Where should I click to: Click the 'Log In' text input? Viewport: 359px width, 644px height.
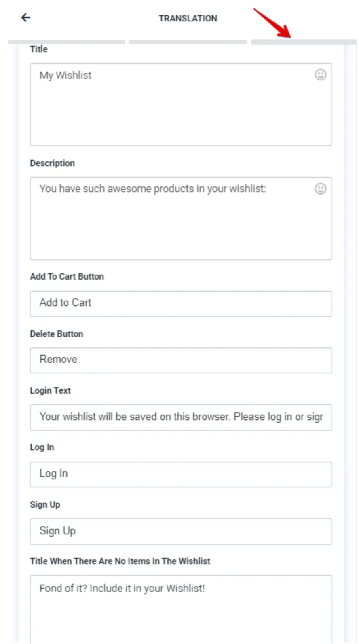[x=181, y=474]
